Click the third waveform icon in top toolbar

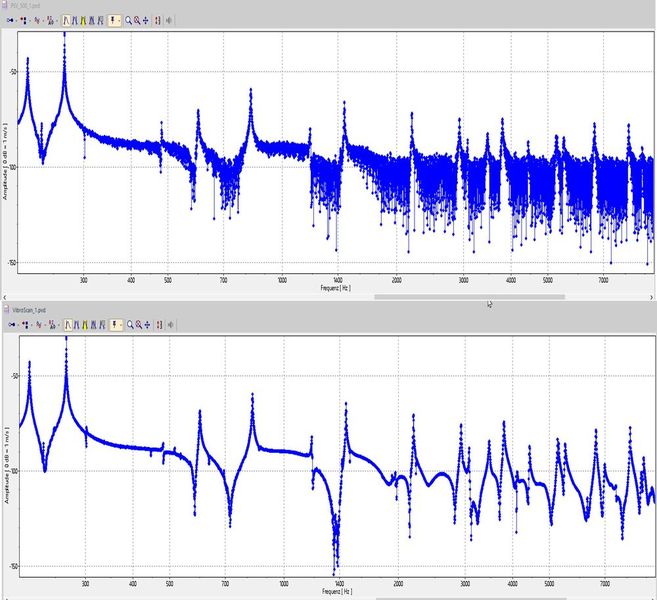(37, 20)
